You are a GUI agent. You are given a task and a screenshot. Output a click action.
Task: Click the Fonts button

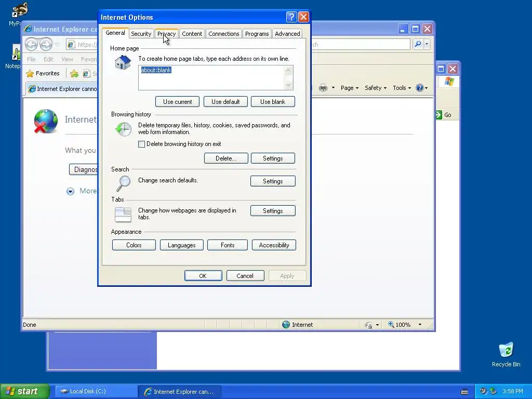point(228,245)
